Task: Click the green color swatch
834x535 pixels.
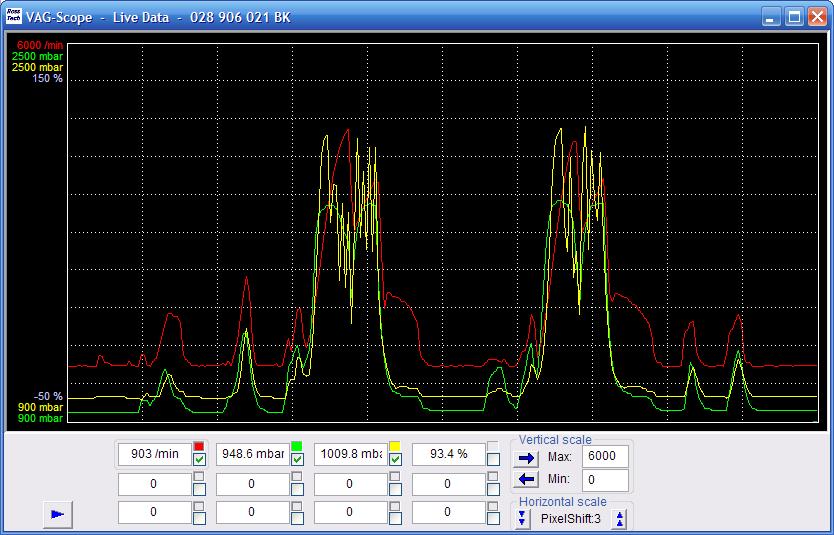Action: point(297,446)
